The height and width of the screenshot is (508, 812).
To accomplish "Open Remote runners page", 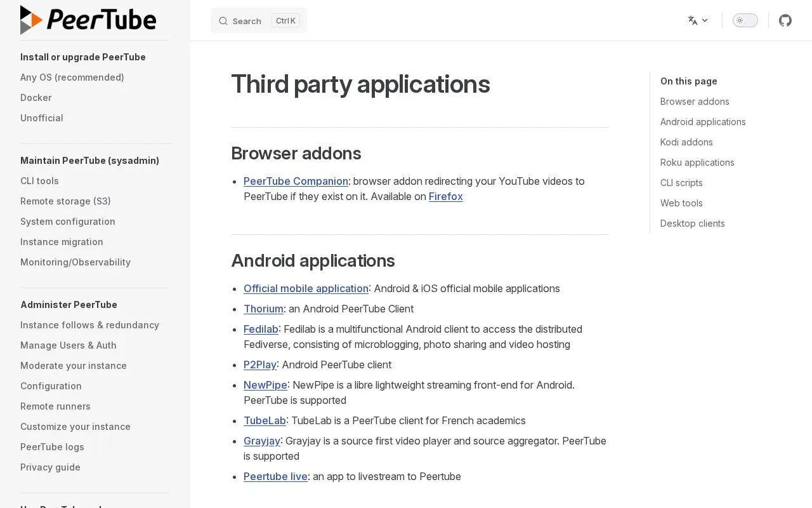I will (55, 406).
